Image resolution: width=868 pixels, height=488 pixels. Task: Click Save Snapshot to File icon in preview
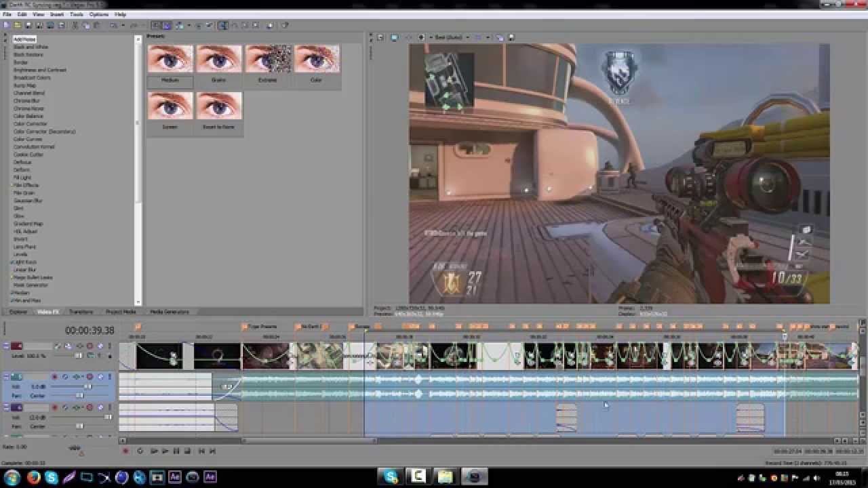click(x=511, y=37)
